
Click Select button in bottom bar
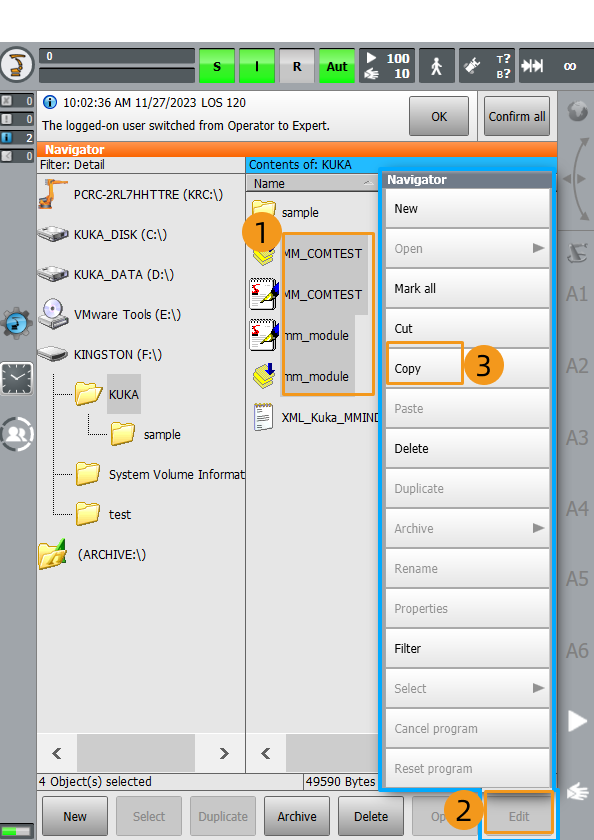(149, 816)
